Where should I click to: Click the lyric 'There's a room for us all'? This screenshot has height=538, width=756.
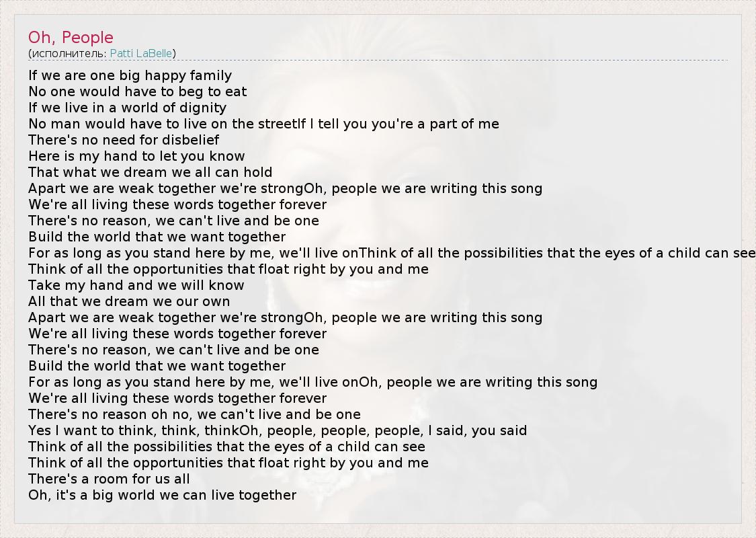pos(109,479)
